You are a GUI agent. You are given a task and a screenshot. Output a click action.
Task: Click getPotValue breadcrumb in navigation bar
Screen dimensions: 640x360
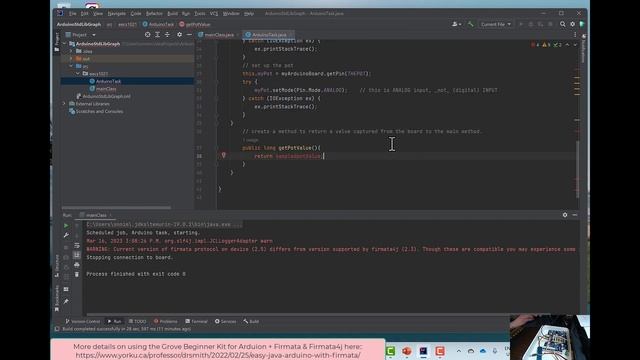[195, 24]
